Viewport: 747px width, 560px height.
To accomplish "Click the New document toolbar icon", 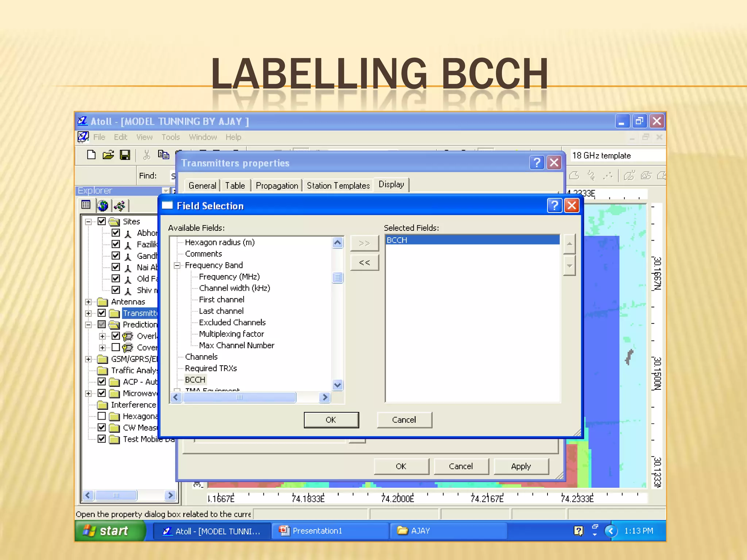I will [91, 155].
